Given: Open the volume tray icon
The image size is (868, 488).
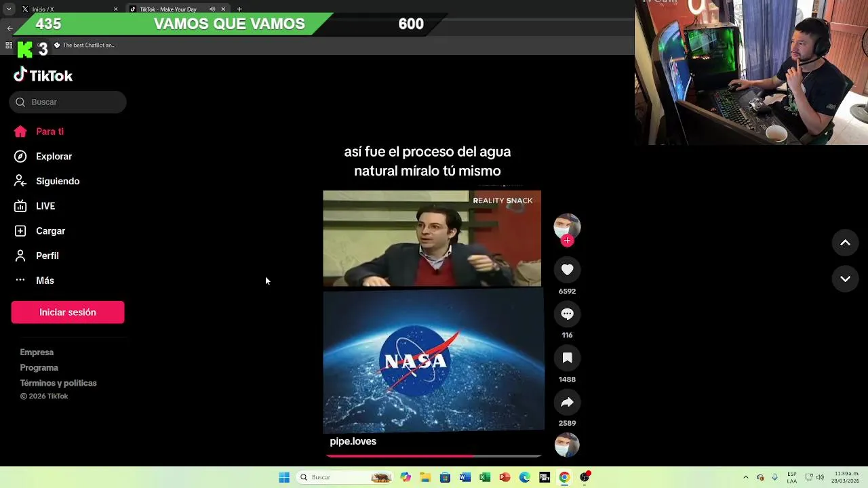Looking at the screenshot, I should 821,477.
